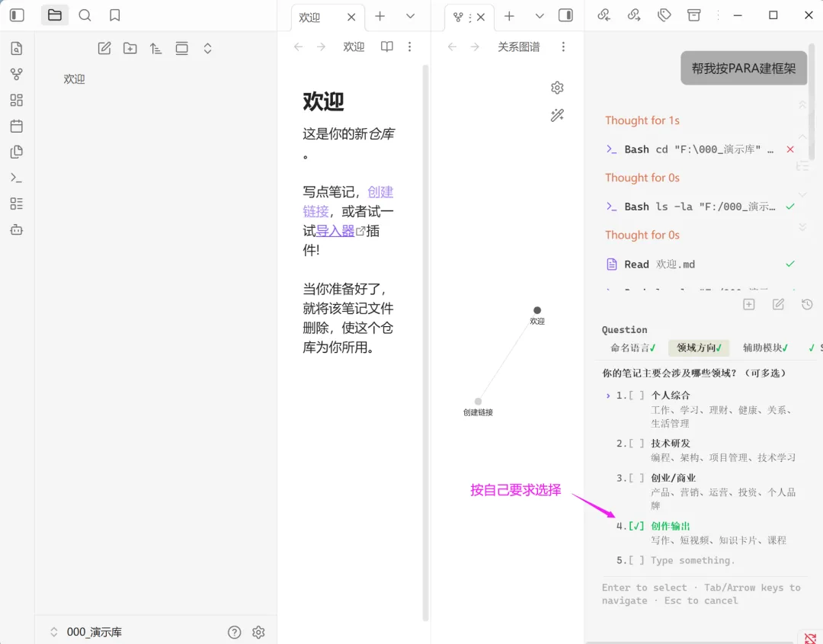Click the 帮我按PARA建框架 message bubble
This screenshot has height=644, width=823.
coord(743,69)
